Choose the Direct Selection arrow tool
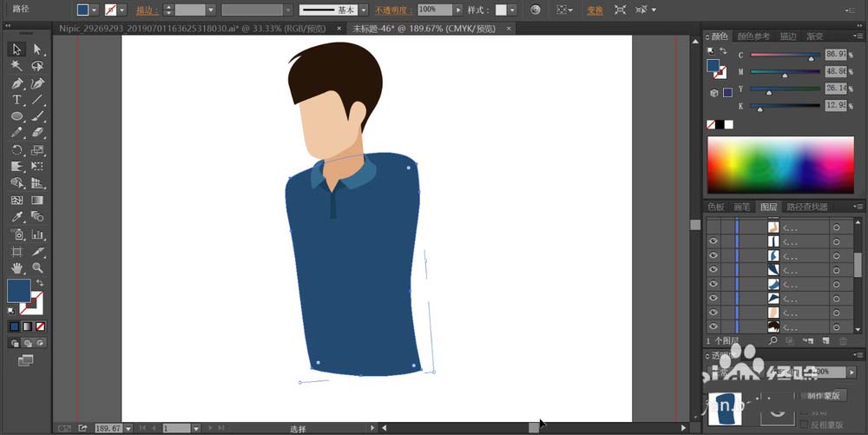 37,49
